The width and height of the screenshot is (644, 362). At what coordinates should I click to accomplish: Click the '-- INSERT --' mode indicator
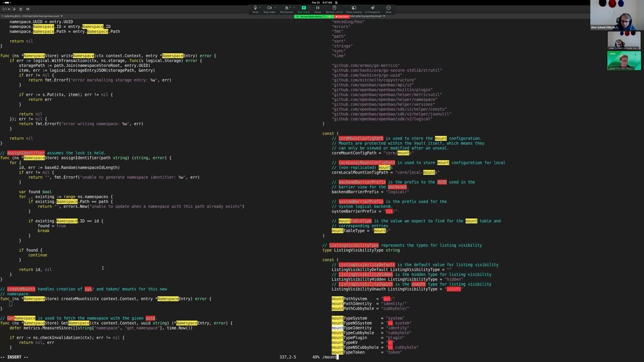[14, 357]
